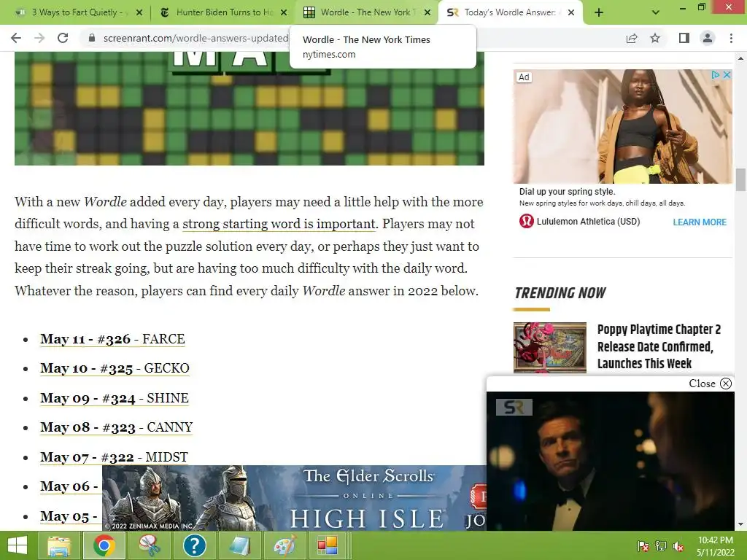Open May 10 - #325 GECKO link
The width and height of the screenshot is (747, 560).
[x=115, y=368]
